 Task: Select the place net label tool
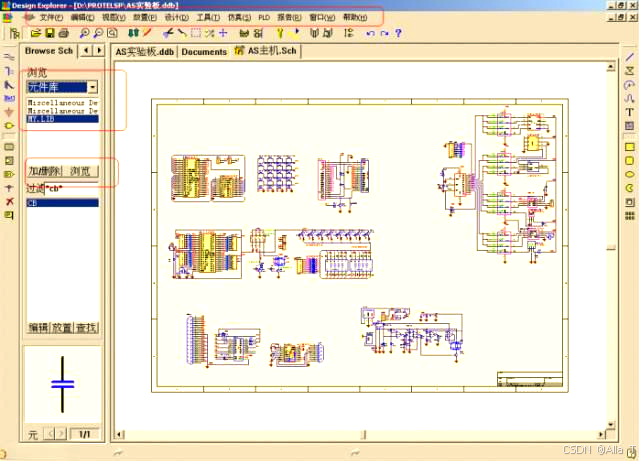pos(9,98)
